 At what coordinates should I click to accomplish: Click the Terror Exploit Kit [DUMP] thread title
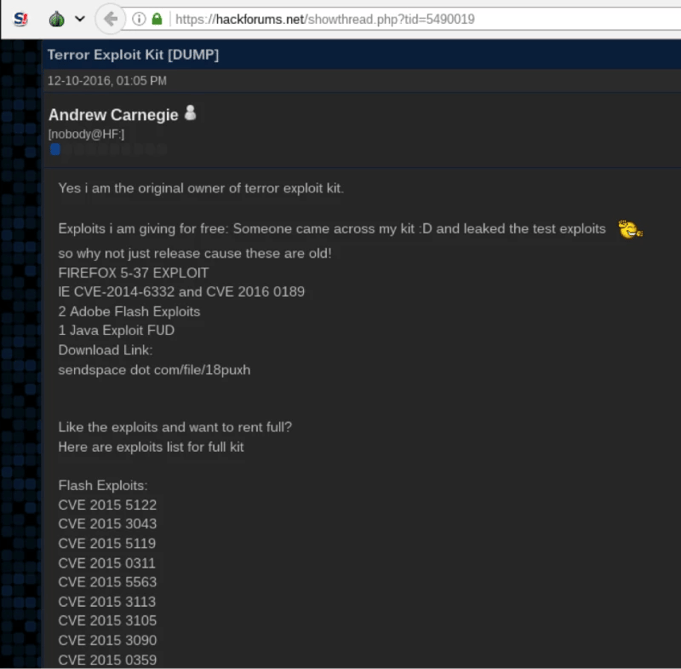(x=133, y=54)
